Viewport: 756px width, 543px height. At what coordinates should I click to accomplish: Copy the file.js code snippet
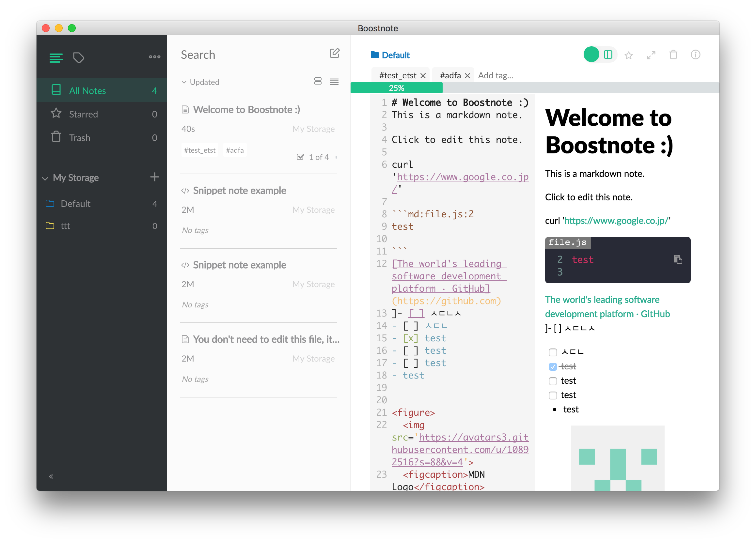pyautogui.click(x=679, y=260)
